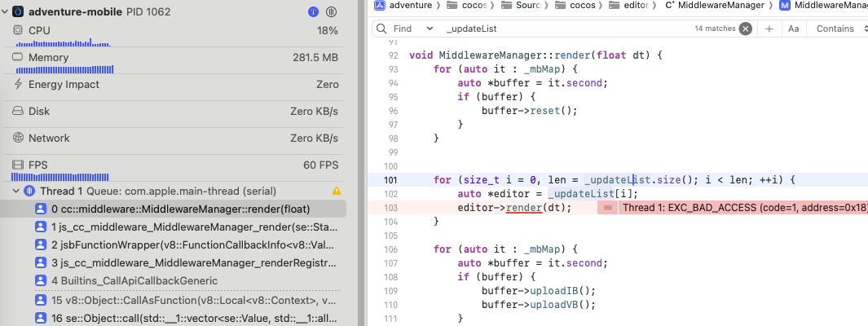Clear the search with the X button
Viewport: 868px width, 326px height.
point(746,29)
